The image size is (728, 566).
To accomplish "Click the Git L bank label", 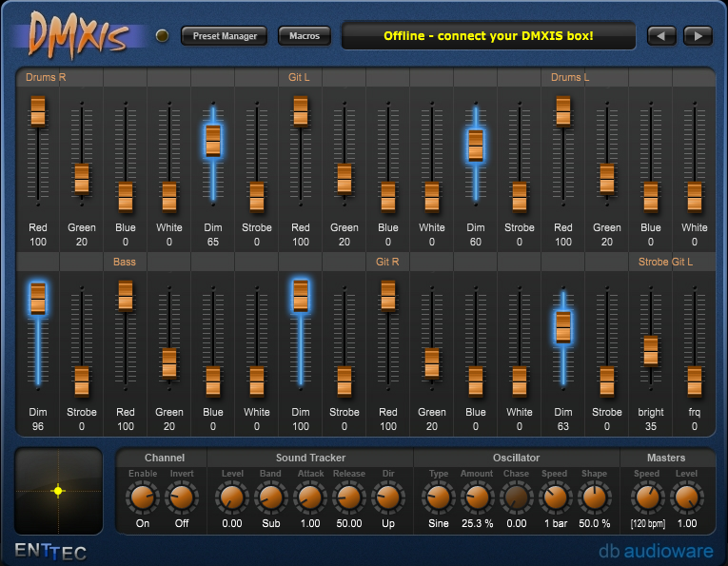I will pyautogui.click(x=299, y=77).
